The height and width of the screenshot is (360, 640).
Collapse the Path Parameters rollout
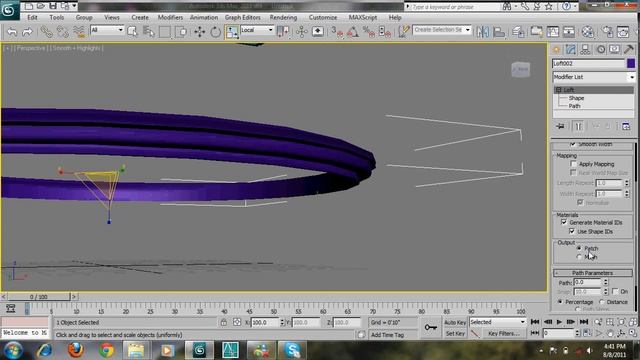pos(593,273)
